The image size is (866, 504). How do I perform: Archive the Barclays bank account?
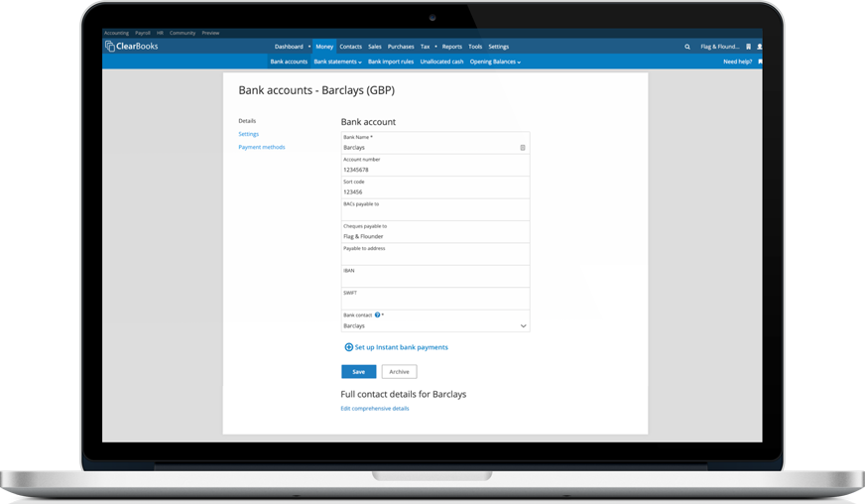[x=399, y=372]
